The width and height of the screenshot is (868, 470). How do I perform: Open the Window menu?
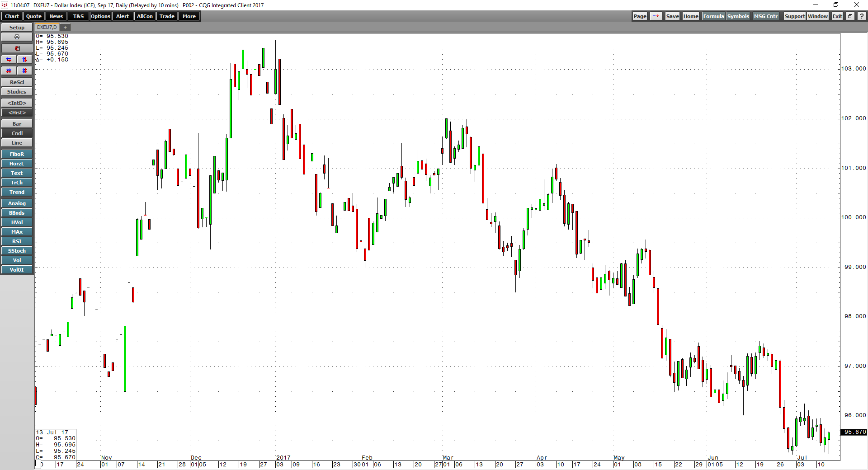[818, 16]
